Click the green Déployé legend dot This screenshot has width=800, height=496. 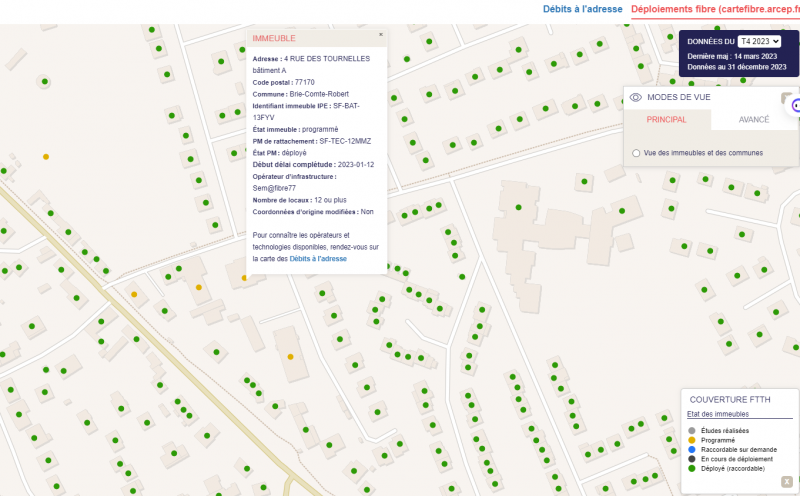691,468
